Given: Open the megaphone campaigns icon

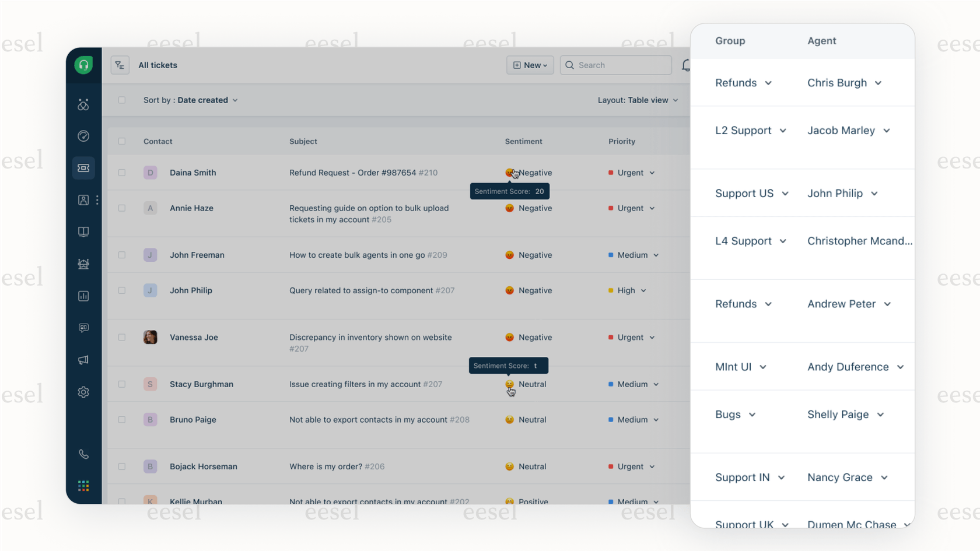Looking at the screenshot, I should pos(83,360).
